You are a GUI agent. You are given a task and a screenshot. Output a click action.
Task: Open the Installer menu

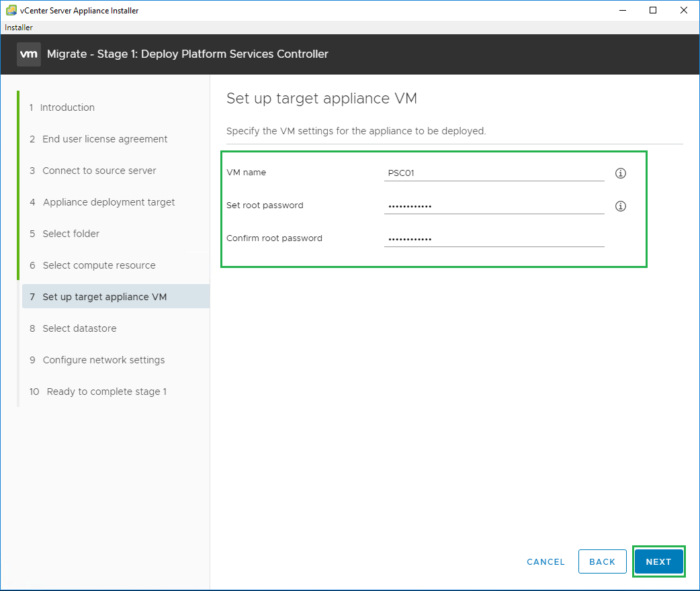[19, 28]
